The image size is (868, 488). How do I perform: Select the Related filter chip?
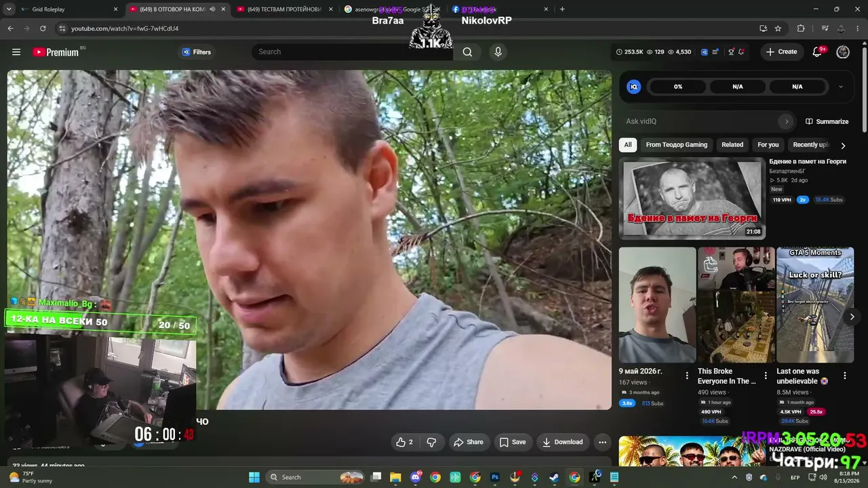(732, 144)
